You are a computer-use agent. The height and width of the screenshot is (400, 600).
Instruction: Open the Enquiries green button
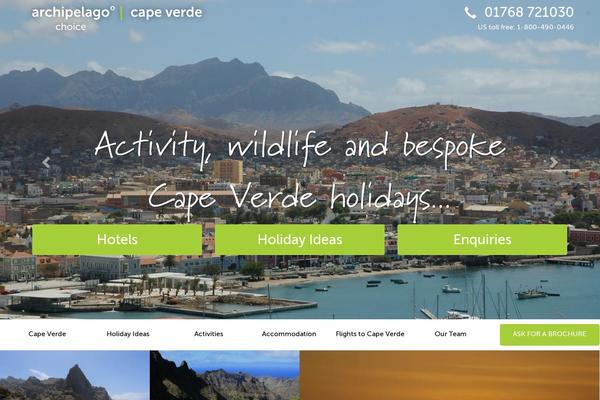pos(482,240)
